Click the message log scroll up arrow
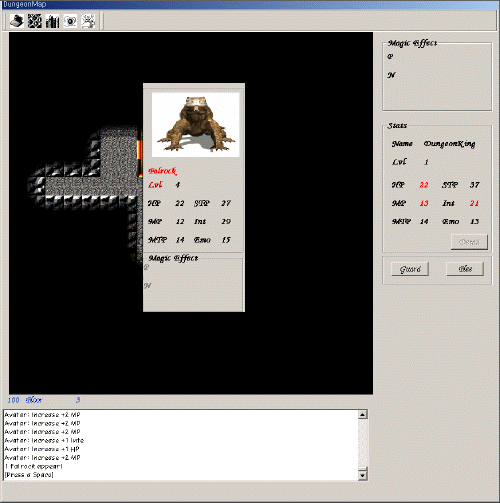This screenshot has height=503, width=500. point(363,414)
